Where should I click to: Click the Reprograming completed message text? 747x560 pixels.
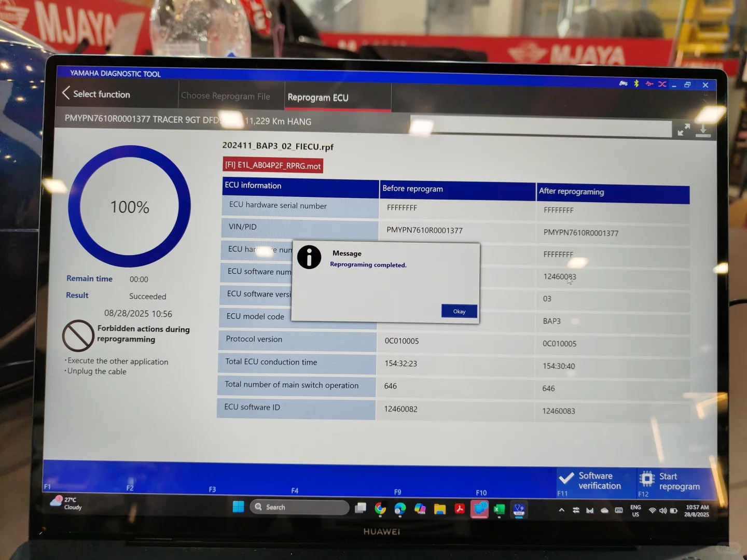(x=368, y=265)
